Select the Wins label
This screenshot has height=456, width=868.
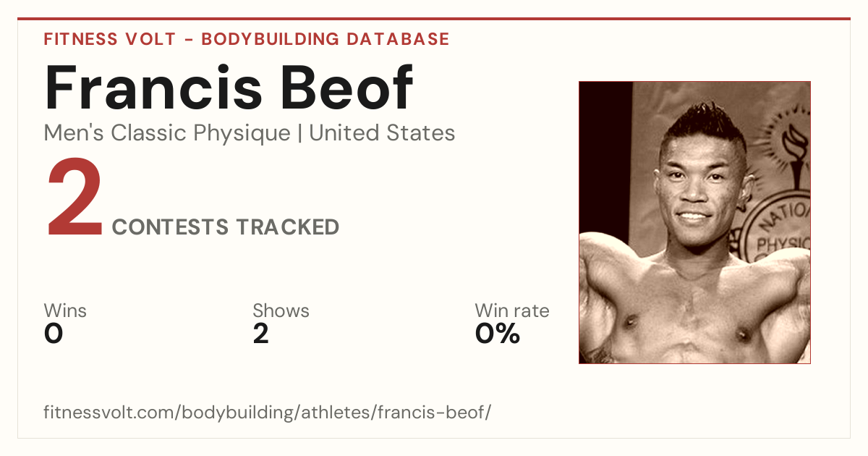tap(65, 311)
